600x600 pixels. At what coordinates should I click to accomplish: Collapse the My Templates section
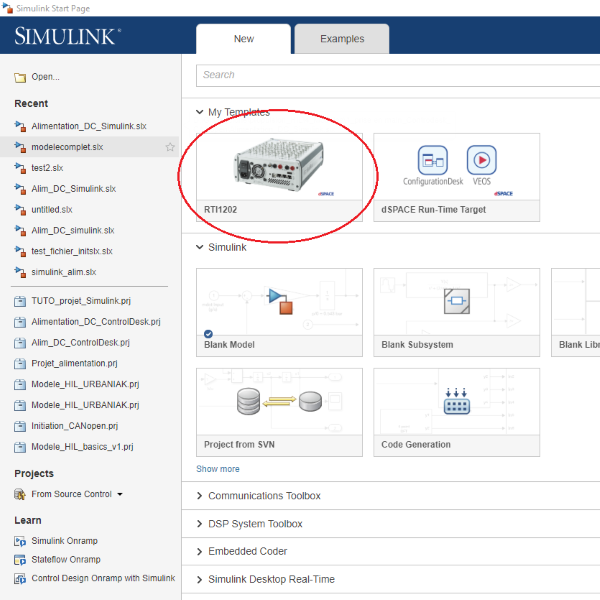[199, 112]
